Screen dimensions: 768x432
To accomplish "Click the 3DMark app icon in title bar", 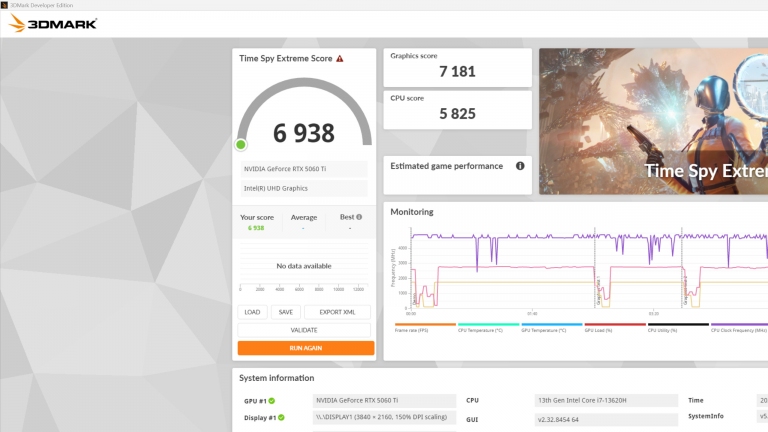I will (4, 5).
